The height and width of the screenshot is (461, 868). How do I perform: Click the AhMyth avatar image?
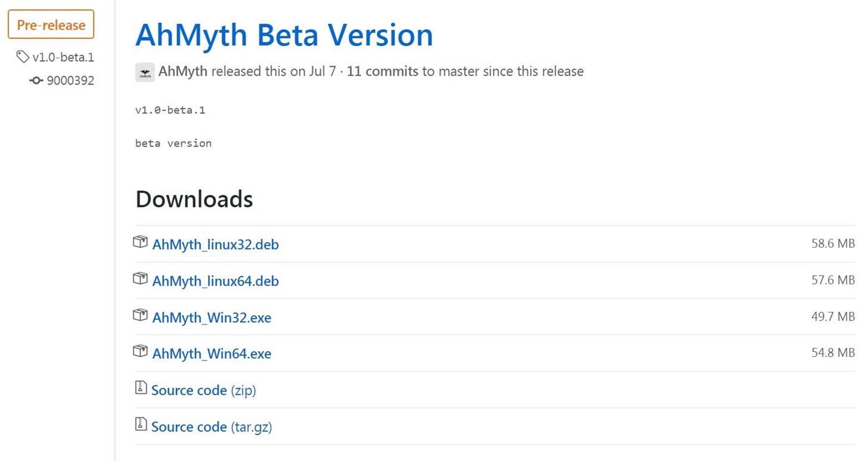pyautogui.click(x=145, y=72)
